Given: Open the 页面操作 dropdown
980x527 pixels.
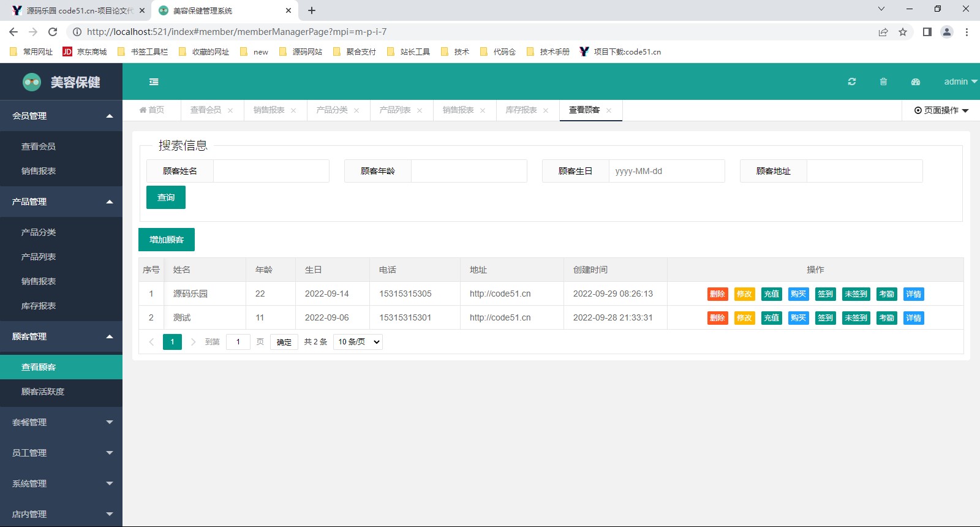Looking at the screenshot, I should click(941, 110).
